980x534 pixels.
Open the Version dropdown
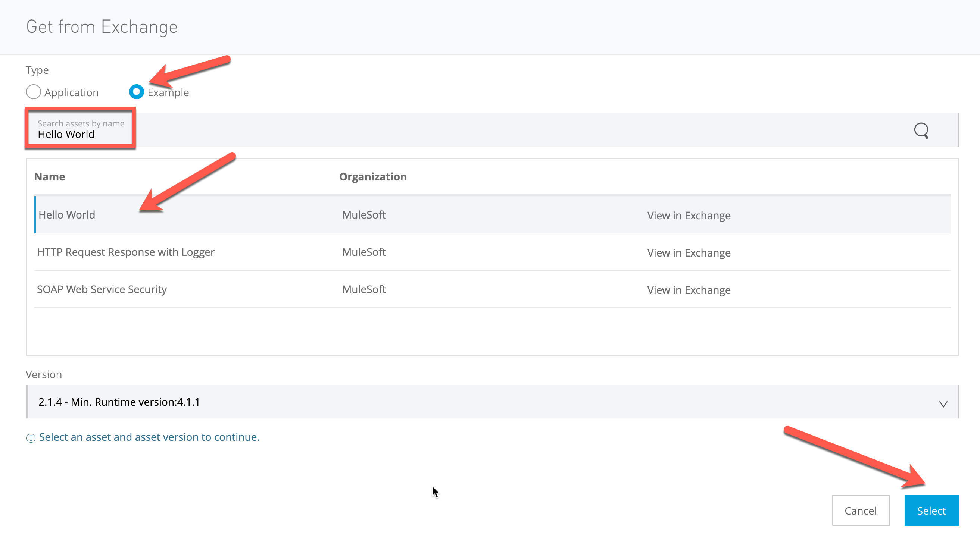coord(492,402)
